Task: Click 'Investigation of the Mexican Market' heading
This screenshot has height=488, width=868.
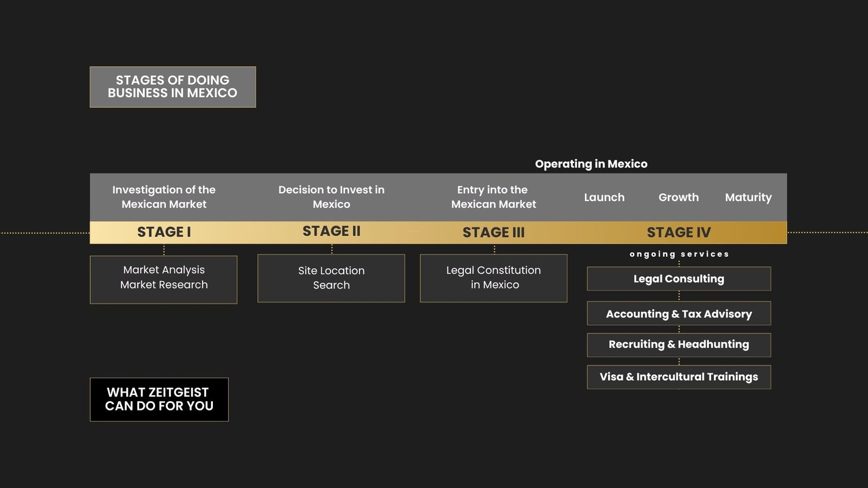Action: click(x=164, y=197)
